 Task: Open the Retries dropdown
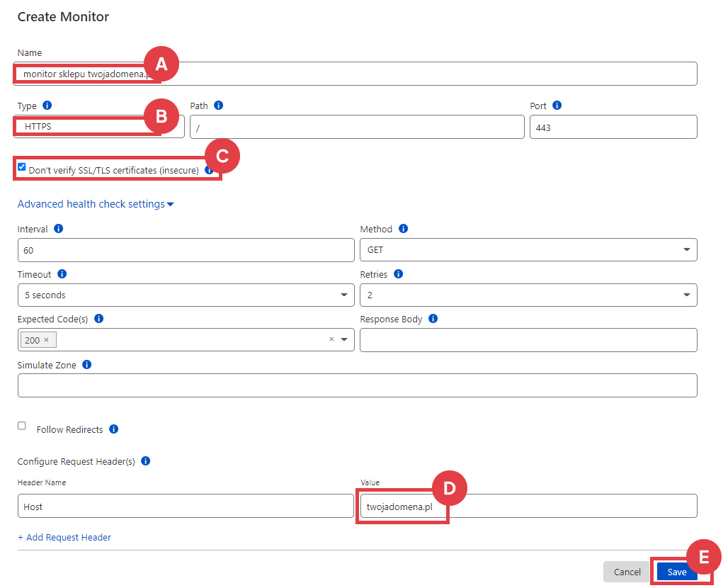tap(528, 295)
